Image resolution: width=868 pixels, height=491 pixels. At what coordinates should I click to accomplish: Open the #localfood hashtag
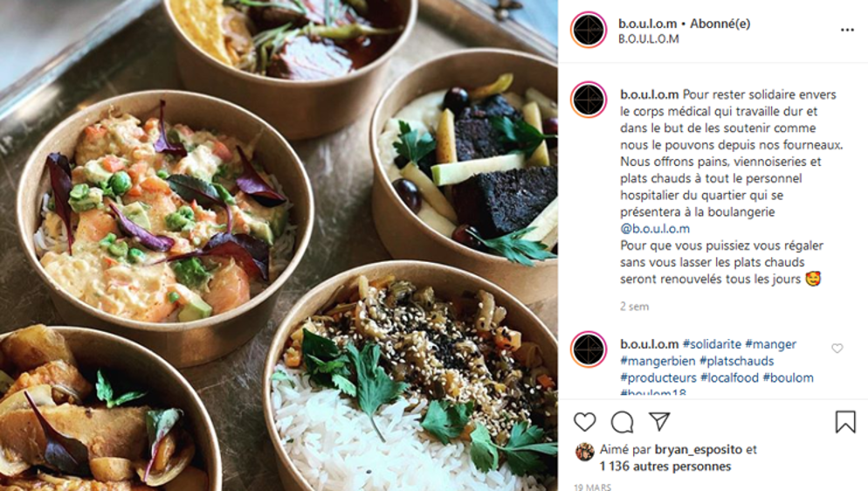pos(729,378)
